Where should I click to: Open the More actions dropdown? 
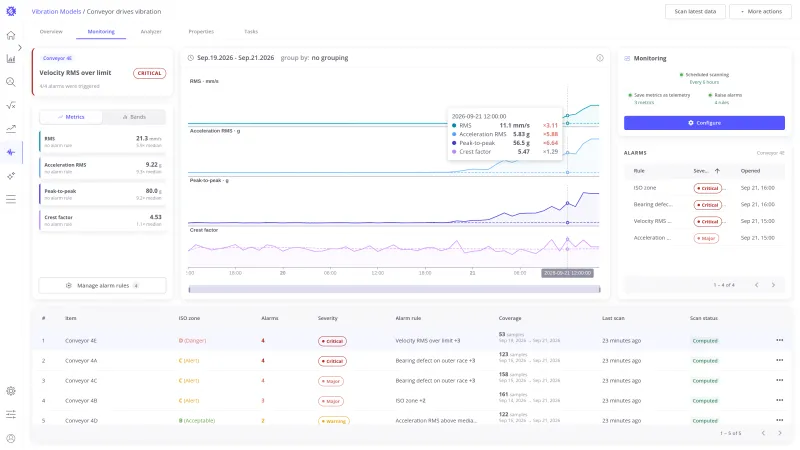pos(760,11)
